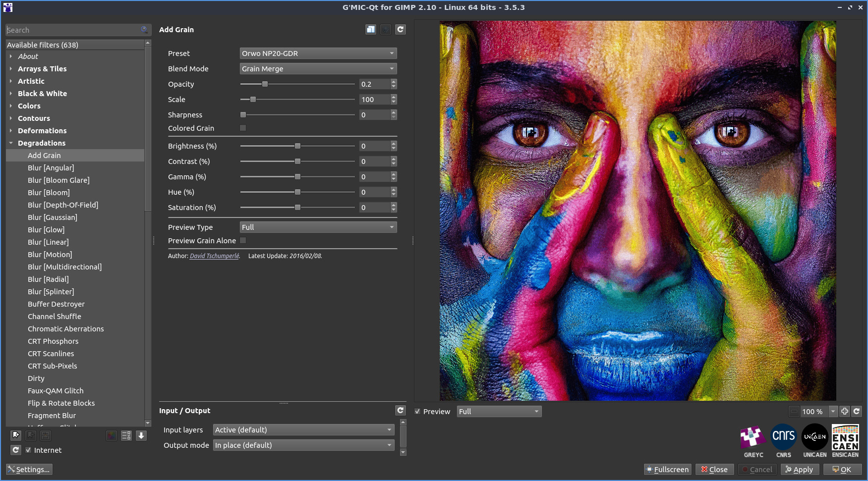Image resolution: width=868 pixels, height=481 pixels.
Task: Enable the Colored Grain checkbox
Action: tap(243, 128)
